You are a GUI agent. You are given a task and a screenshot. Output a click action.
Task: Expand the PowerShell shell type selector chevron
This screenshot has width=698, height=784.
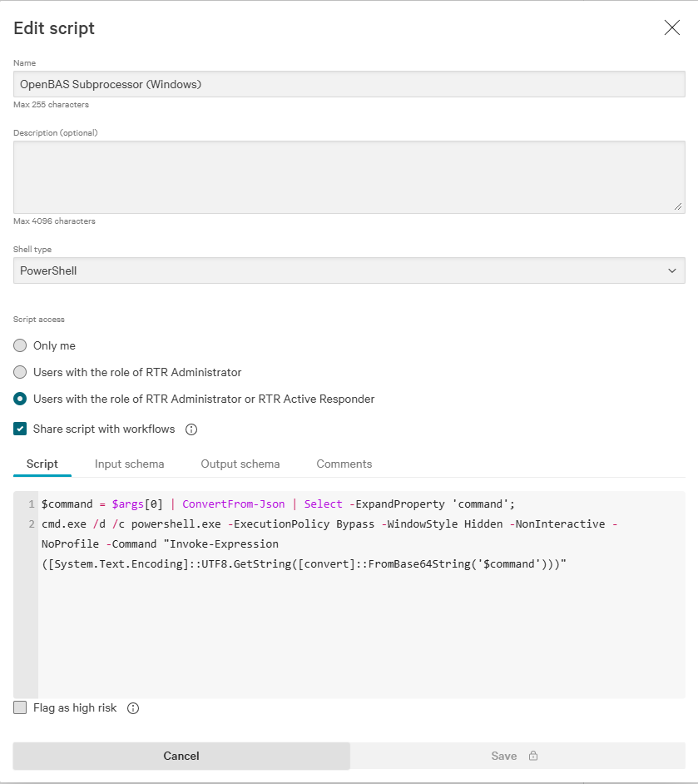tap(672, 270)
